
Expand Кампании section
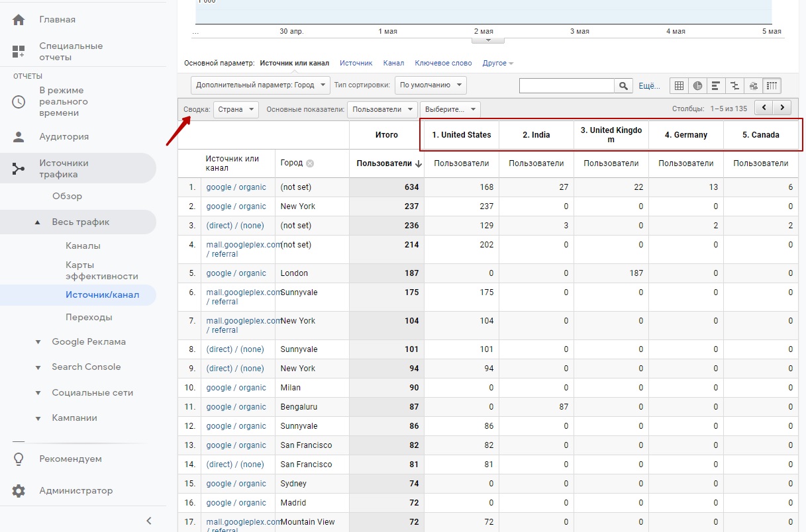pos(38,418)
